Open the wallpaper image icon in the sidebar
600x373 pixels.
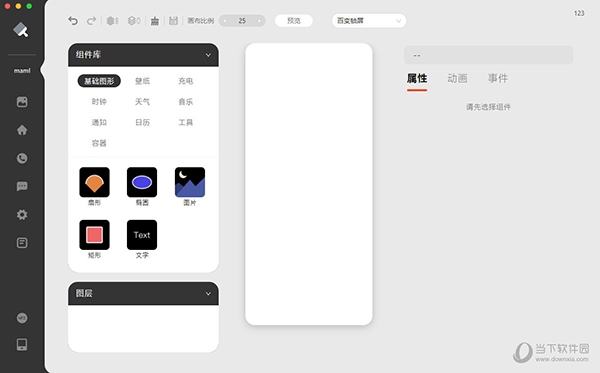tap(22, 102)
